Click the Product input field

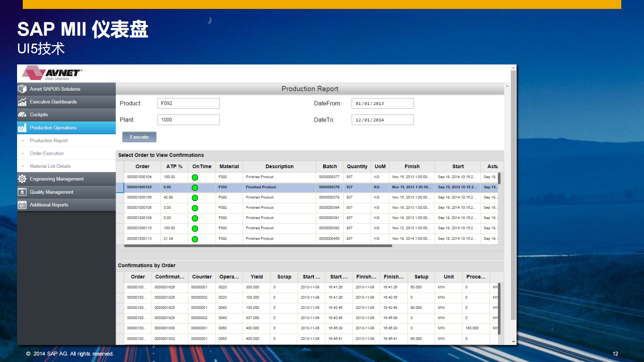pyautogui.click(x=188, y=103)
